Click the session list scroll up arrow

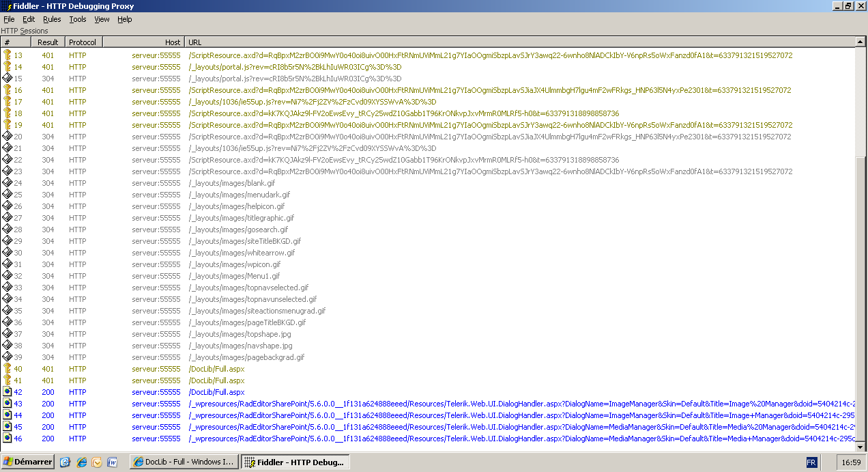[861, 43]
